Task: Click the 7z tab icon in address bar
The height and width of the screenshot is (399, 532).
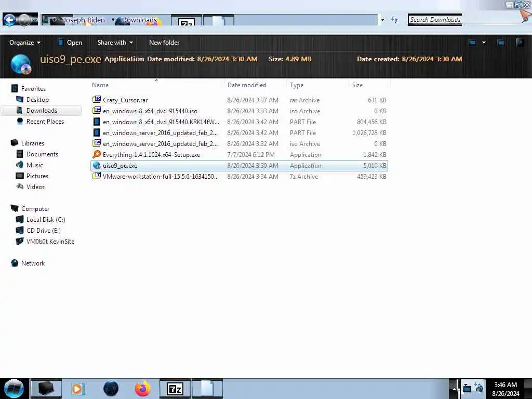Action: pyautogui.click(x=187, y=21)
